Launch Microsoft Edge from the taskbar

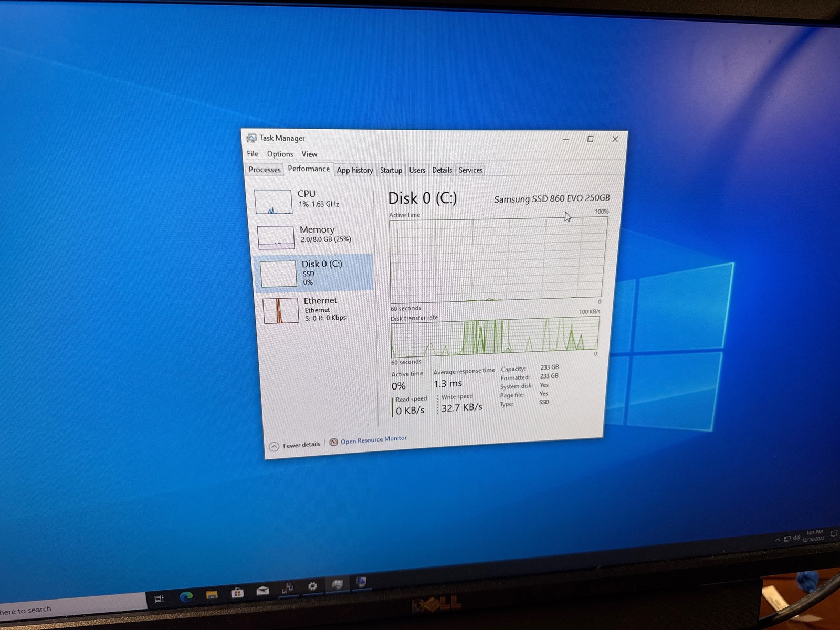[x=186, y=596]
